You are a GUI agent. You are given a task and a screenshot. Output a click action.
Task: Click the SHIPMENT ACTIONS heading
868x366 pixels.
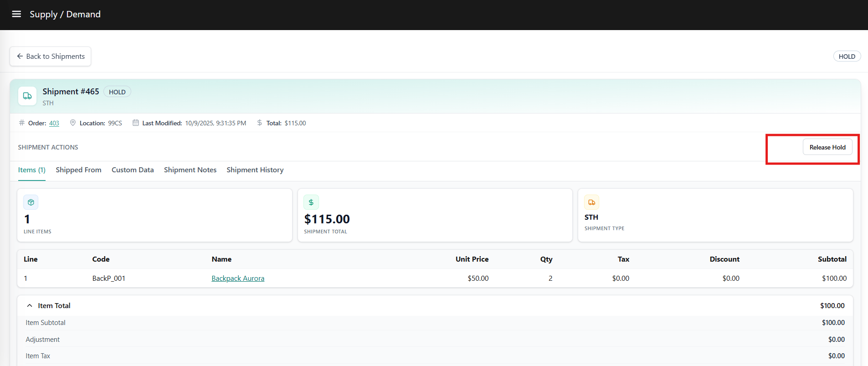click(x=48, y=147)
